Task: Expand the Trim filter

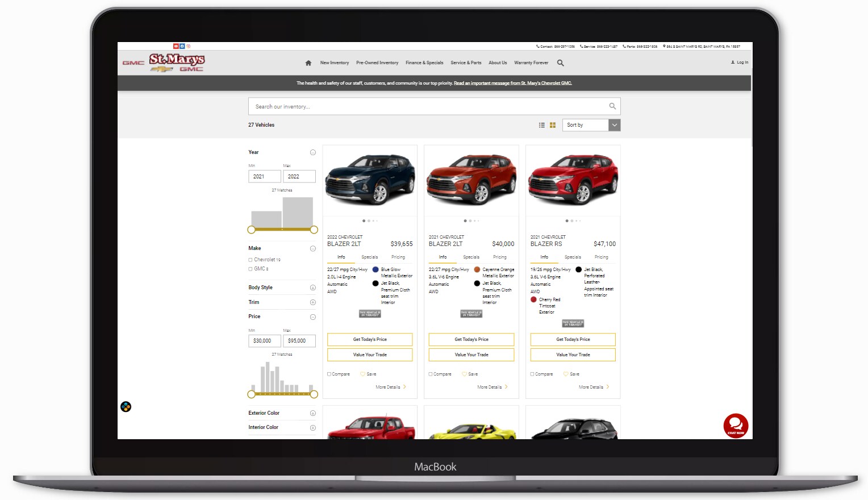Action: click(312, 302)
